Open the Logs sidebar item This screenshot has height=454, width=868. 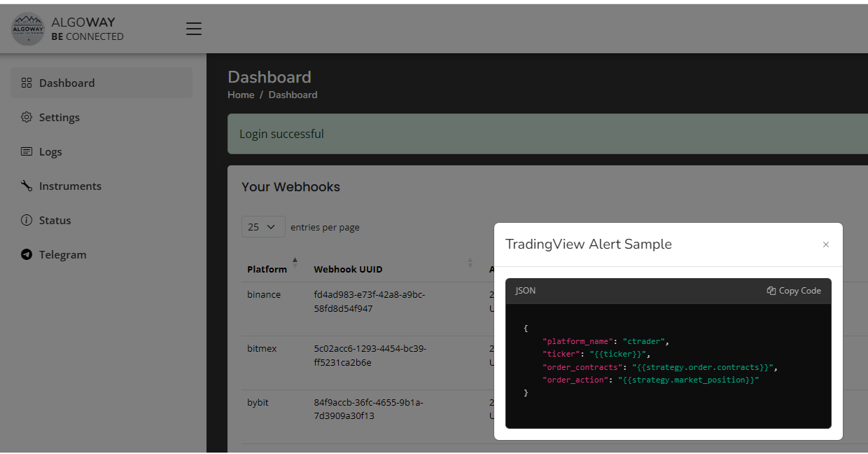pos(101,151)
